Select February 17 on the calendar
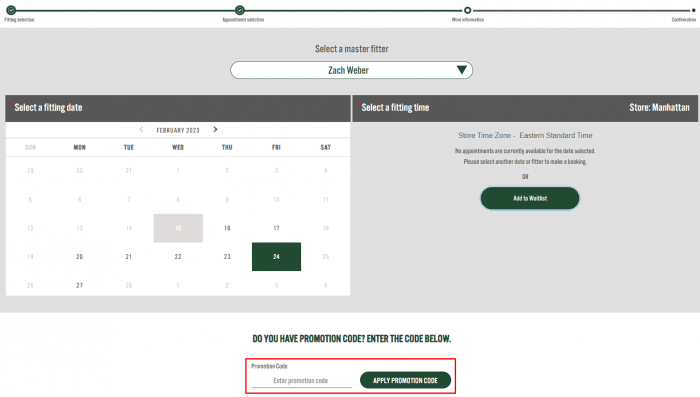Viewport: 700px width, 397px height. 276,228
